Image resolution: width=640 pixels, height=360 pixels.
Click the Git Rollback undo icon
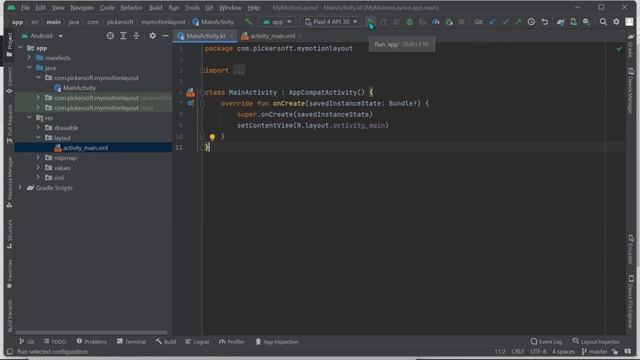pyautogui.click(x=544, y=22)
